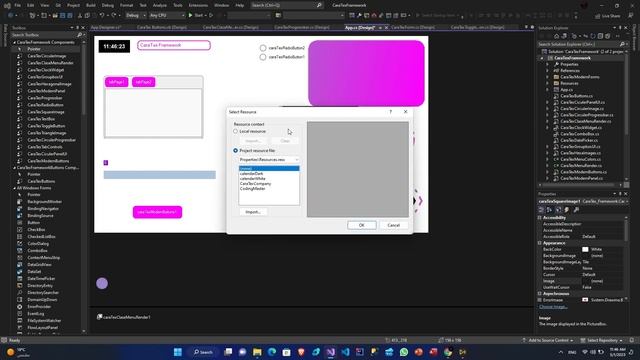Click the magenta gradient panel on form
The width and height of the screenshot is (640, 360).
[x=367, y=73]
